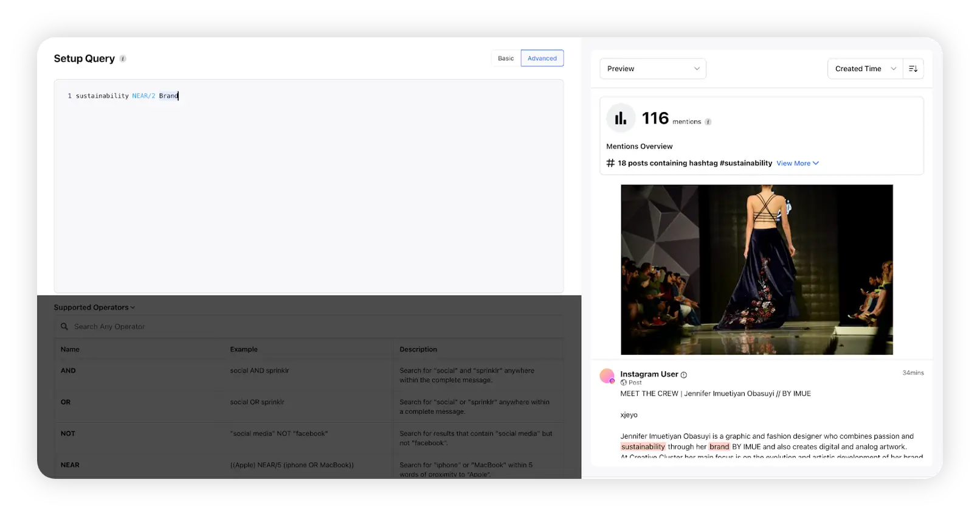
Task: Click the 'social AND sprinklr' example
Action: (260, 371)
